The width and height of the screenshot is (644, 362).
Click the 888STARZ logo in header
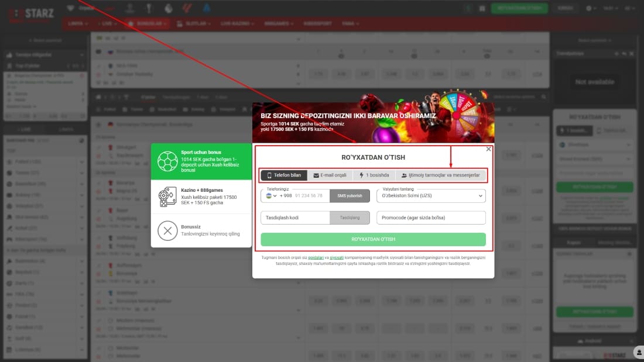tap(32, 15)
